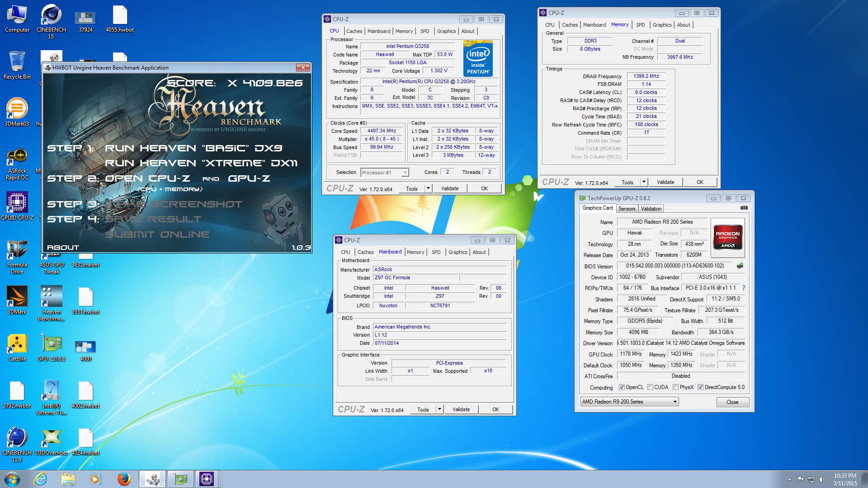Select the 3792.hwbot desktop file
The image size is (868, 488).
pos(17,394)
